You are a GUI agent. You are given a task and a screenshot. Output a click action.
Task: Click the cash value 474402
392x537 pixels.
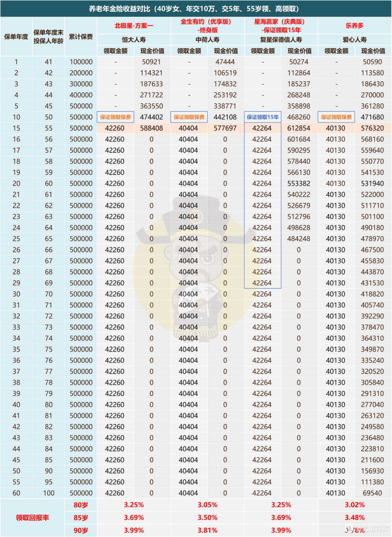coord(151,117)
